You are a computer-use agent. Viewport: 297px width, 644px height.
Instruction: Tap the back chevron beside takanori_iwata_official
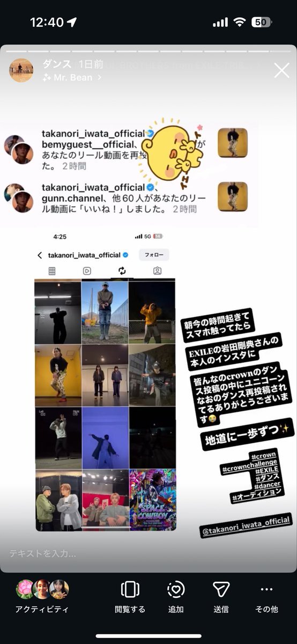click(40, 255)
